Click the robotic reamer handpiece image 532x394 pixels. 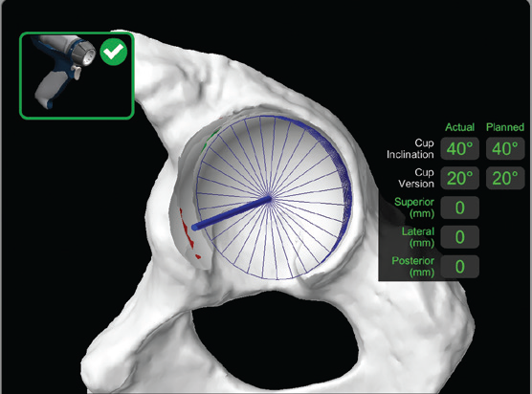(63, 71)
